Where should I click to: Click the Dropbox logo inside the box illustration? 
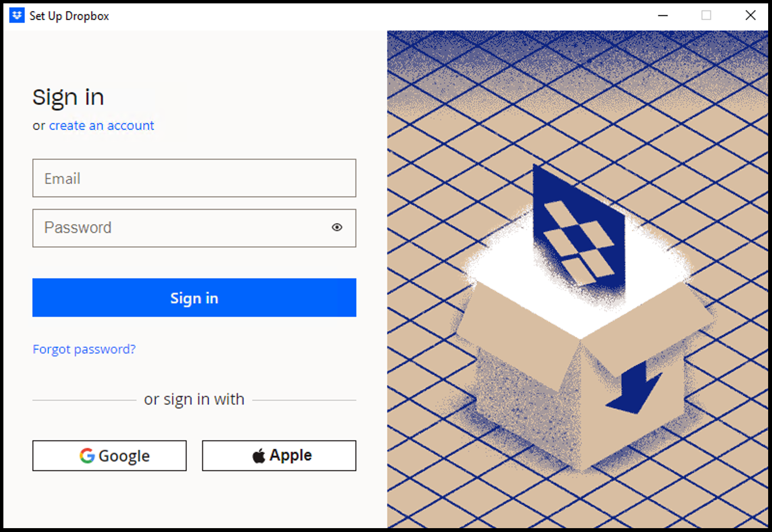(x=579, y=227)
